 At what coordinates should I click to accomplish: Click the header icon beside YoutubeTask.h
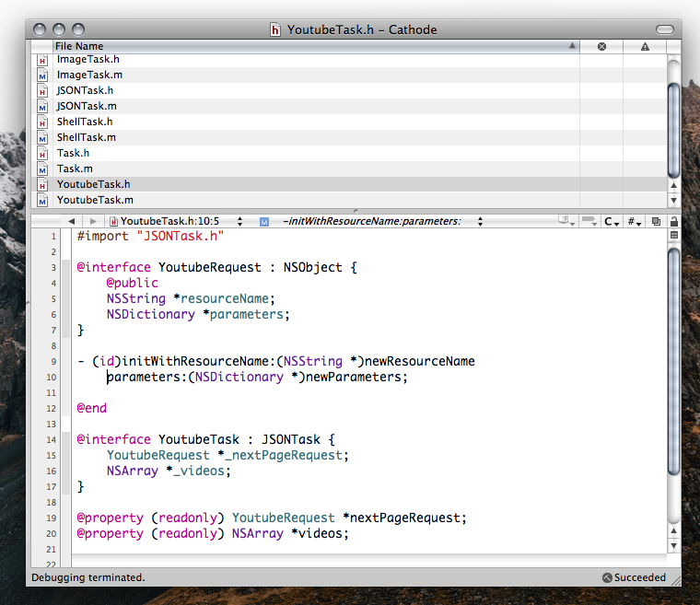[42, 185]
